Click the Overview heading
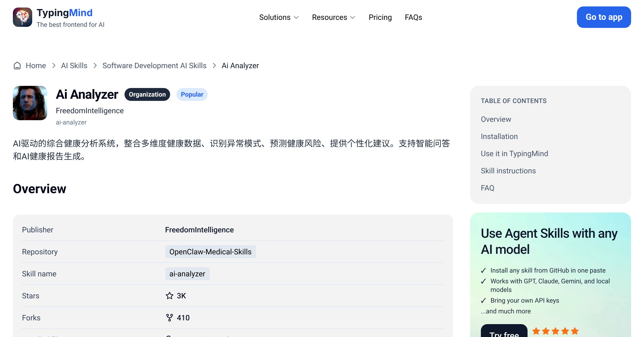 point(39,189)
